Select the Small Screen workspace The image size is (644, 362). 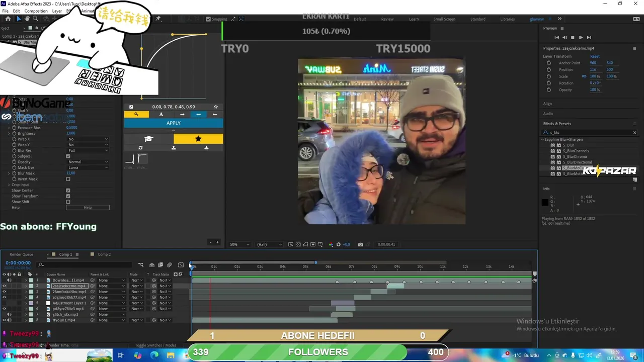coord(444,19)
